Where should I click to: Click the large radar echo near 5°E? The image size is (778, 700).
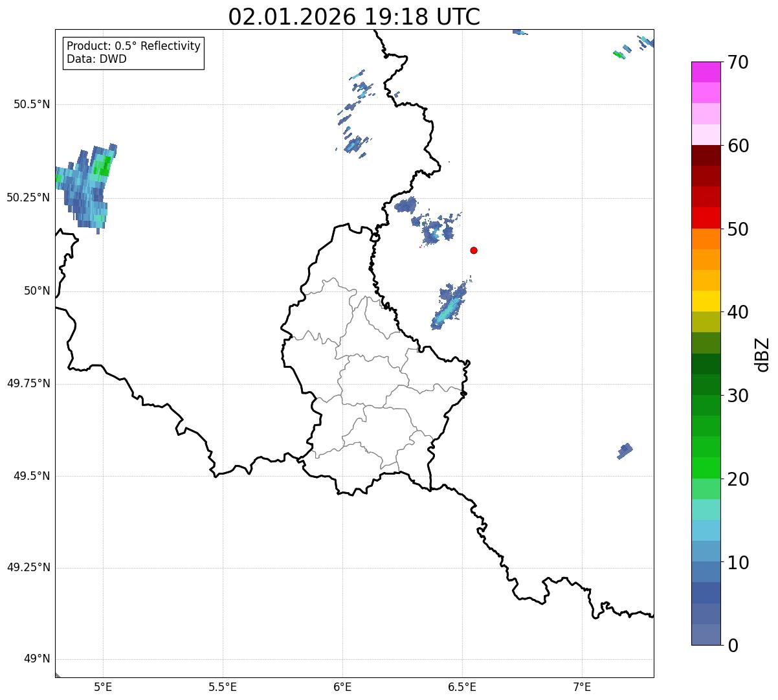pos(87,187)
